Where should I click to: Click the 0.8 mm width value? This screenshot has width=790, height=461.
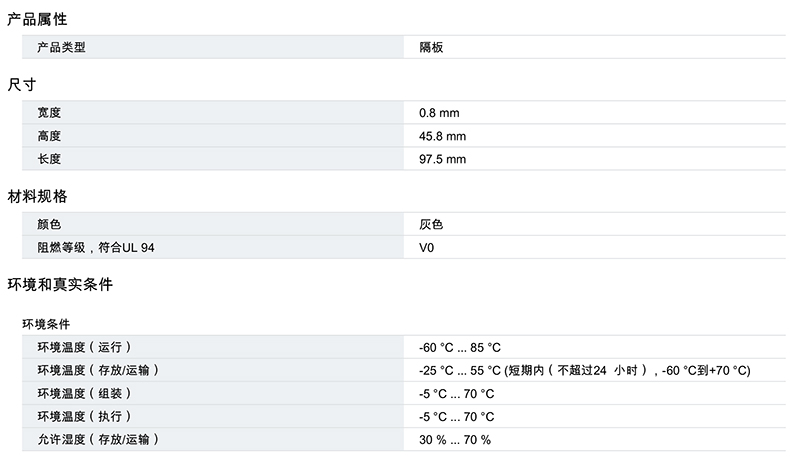[440, 113]
